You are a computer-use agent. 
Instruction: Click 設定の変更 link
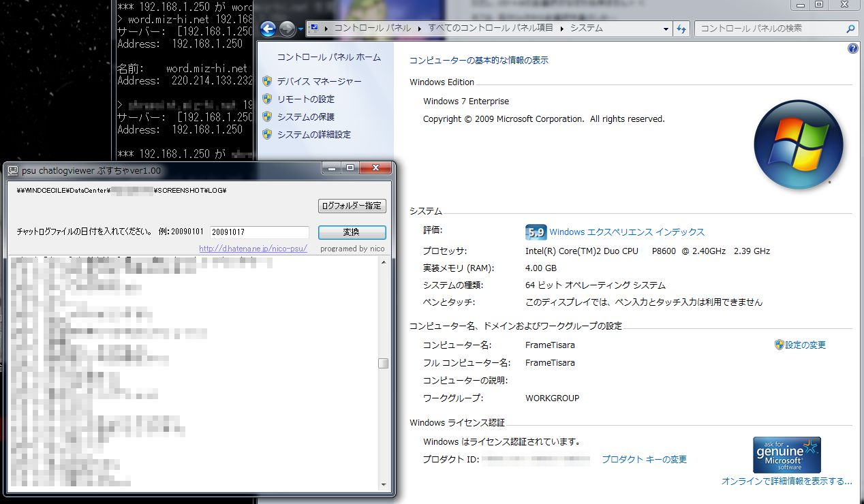(x=805, y=345)
